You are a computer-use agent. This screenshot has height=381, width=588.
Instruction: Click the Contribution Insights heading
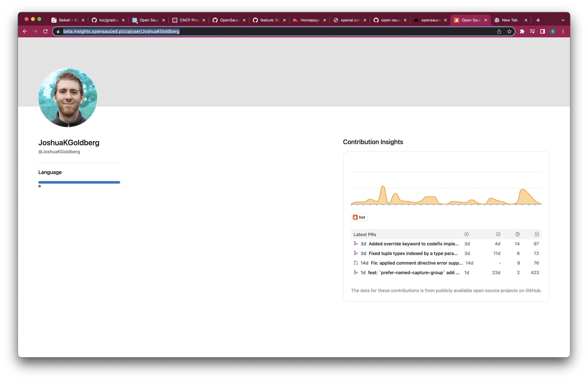[373, 142]
